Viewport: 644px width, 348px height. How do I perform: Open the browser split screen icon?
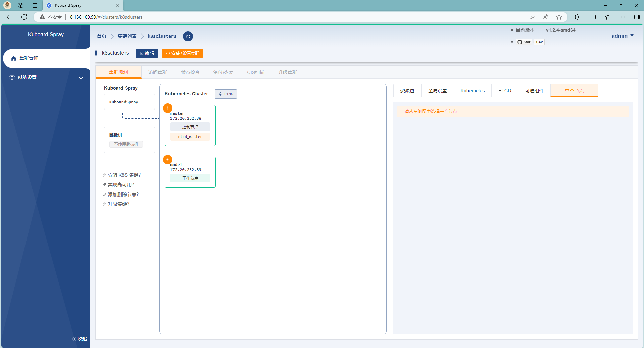click(x=593, y=17)
